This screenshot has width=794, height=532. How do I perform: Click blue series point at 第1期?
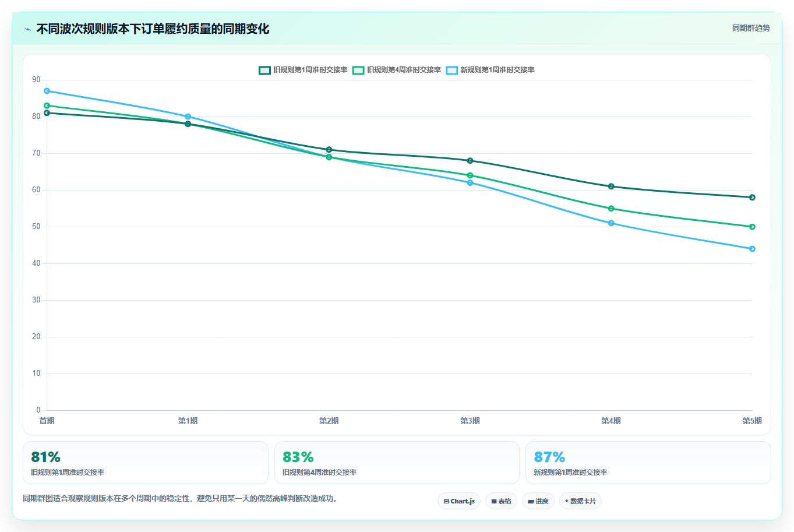coord(188,117)
